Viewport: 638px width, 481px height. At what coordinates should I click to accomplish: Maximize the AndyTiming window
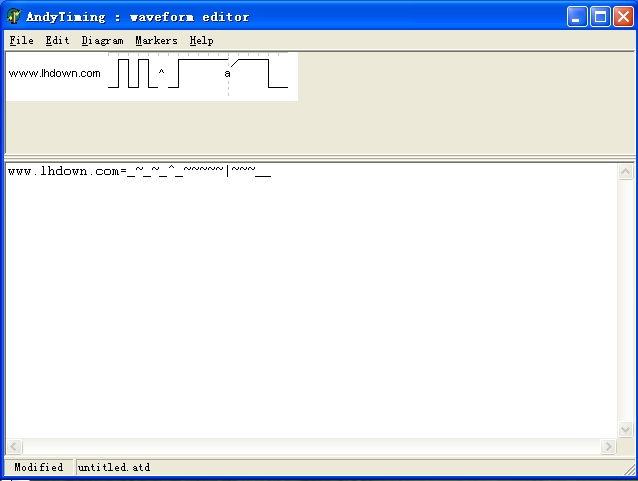(x=600, y=17)
